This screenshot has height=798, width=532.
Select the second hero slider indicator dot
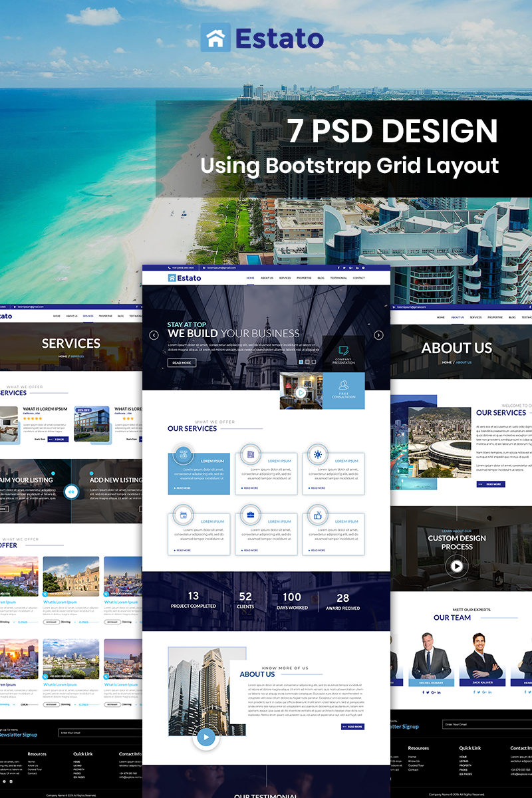coord(307,362)
